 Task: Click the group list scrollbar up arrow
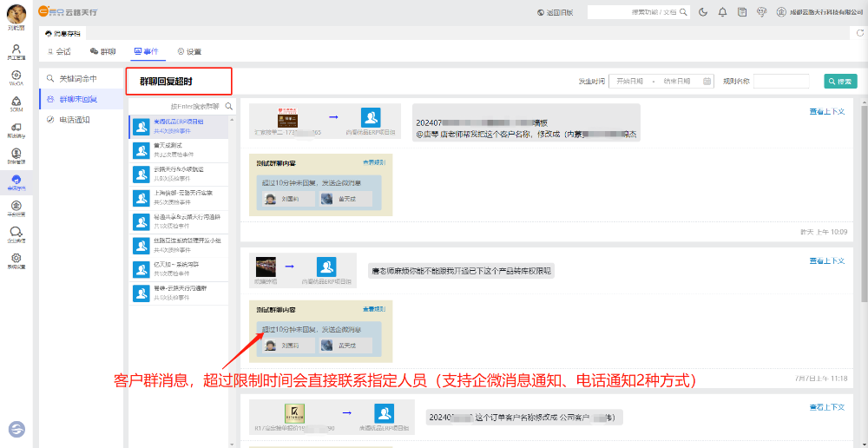point(232,118)
